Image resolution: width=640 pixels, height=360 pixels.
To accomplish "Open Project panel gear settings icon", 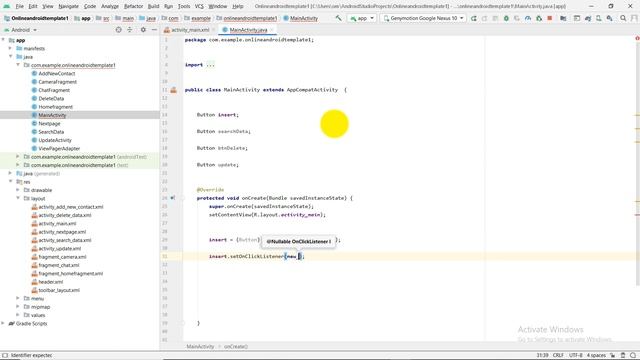I will [x=143, y=30].
